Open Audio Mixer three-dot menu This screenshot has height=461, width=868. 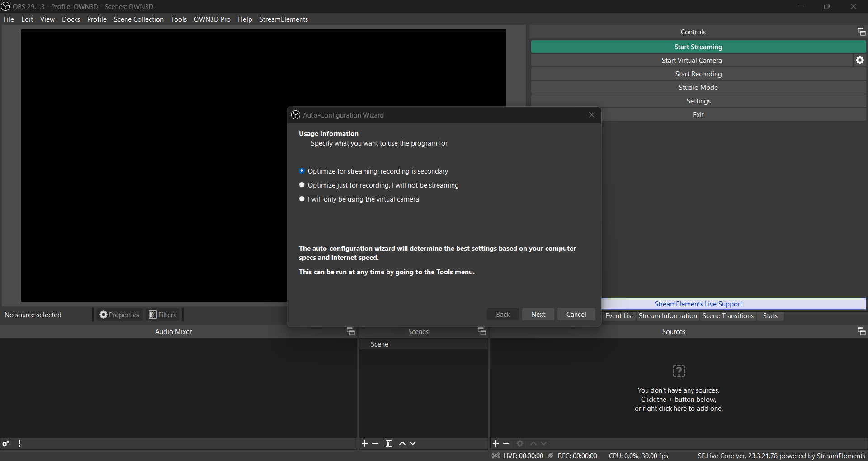click(x=19, y=443)
